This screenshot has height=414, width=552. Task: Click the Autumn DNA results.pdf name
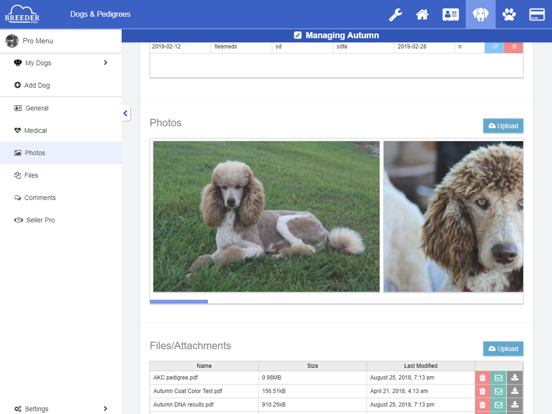pos(183,405)
